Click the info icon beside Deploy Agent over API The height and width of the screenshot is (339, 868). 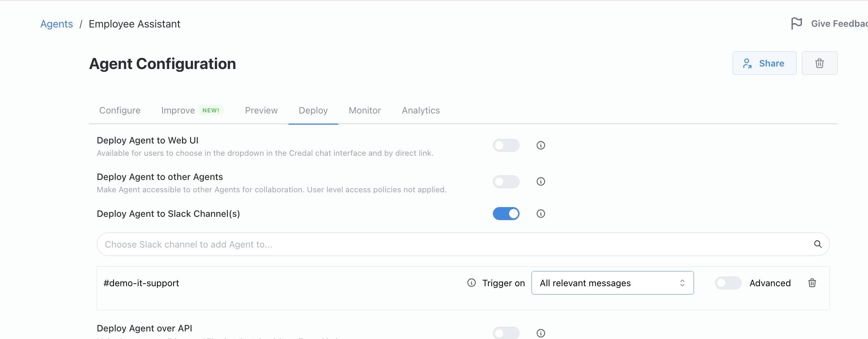(541, 333)
